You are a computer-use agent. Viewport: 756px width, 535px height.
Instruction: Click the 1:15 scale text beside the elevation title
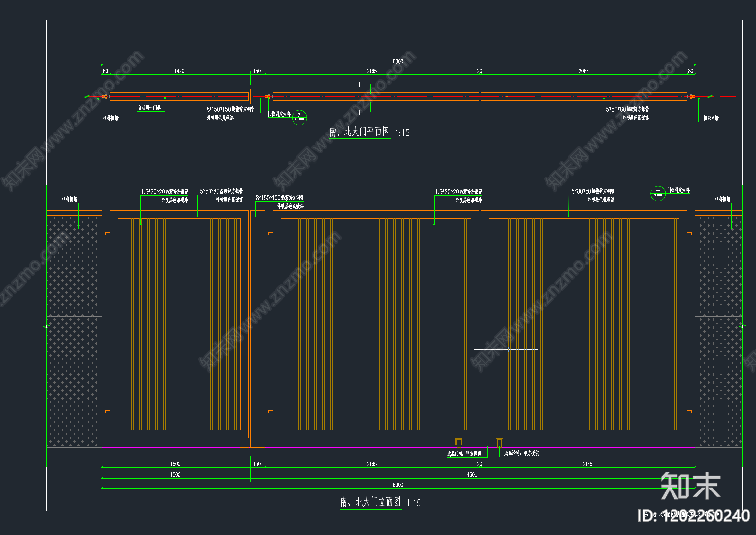point(414,503)
